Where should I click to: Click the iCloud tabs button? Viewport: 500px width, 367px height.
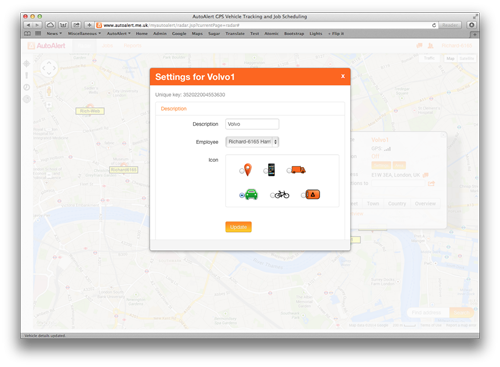click(50, 25)
